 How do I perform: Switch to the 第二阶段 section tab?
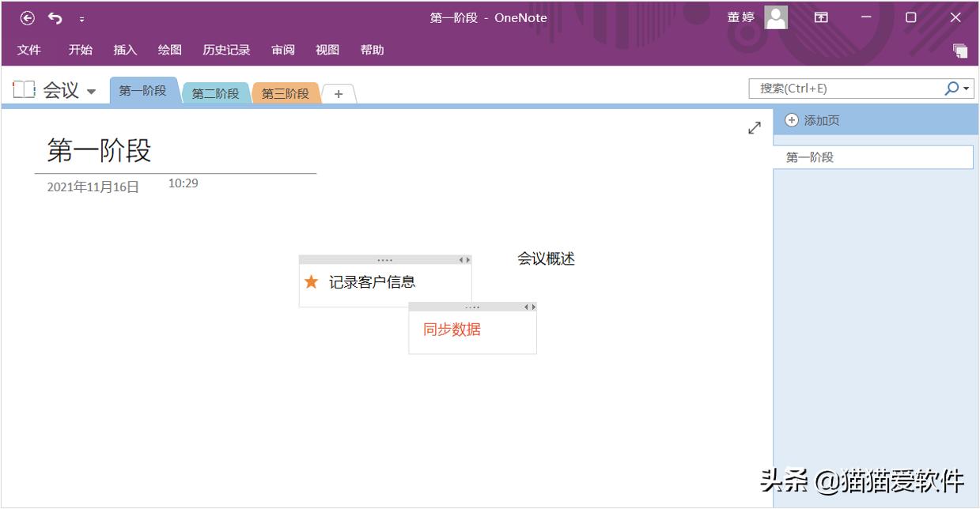pyautogui.click(x=214, y=92)
